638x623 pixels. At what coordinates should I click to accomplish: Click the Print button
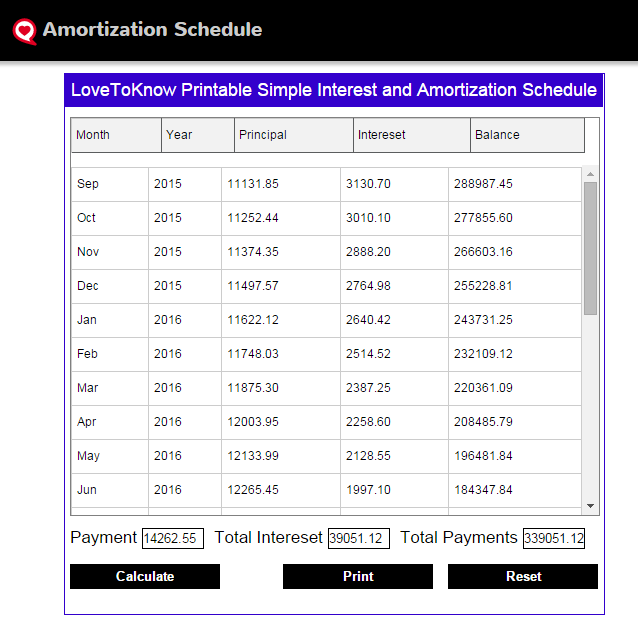pos(358,576)
